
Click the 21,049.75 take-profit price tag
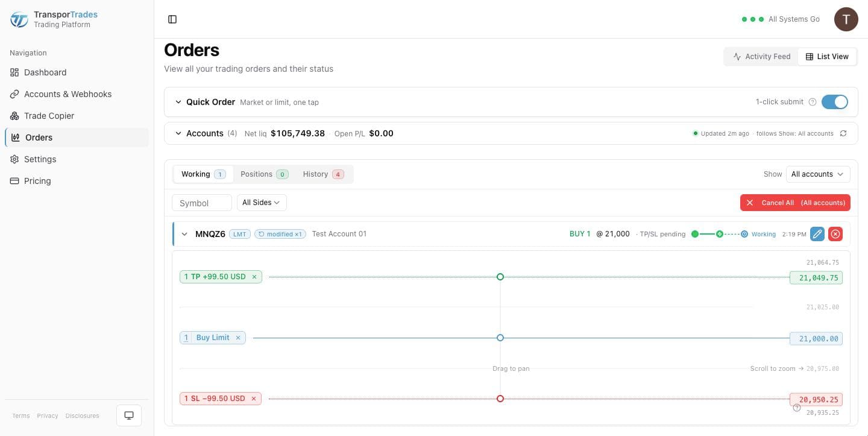816,278
